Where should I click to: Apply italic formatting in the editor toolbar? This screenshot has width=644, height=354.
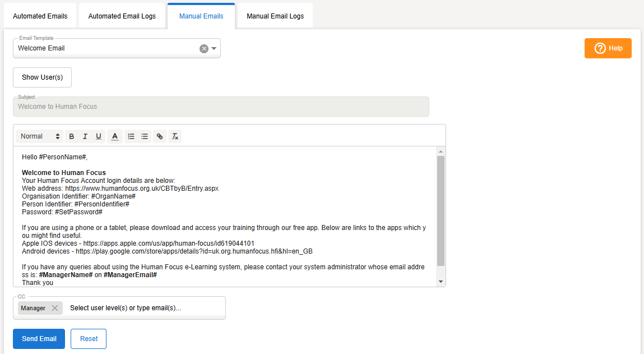tap(85, 136)
